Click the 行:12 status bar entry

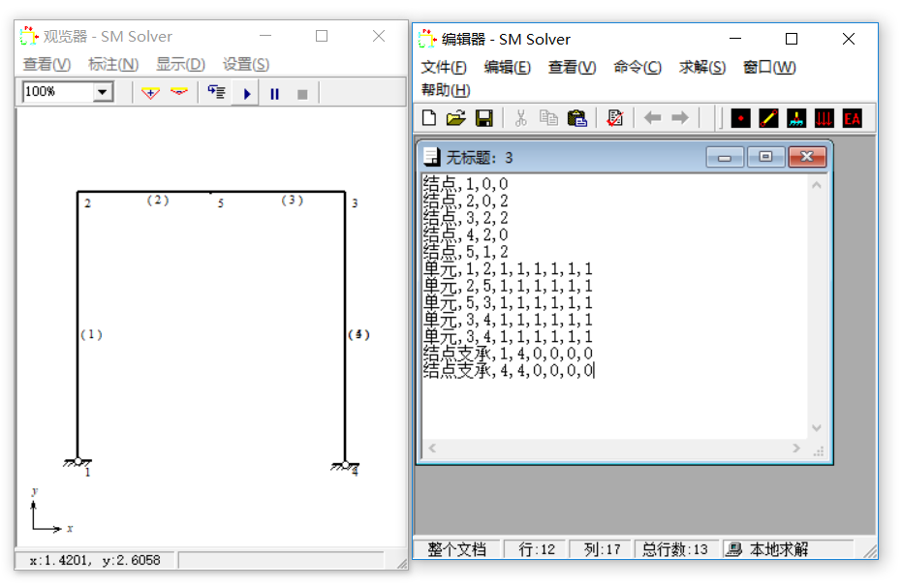click(537, 549)
